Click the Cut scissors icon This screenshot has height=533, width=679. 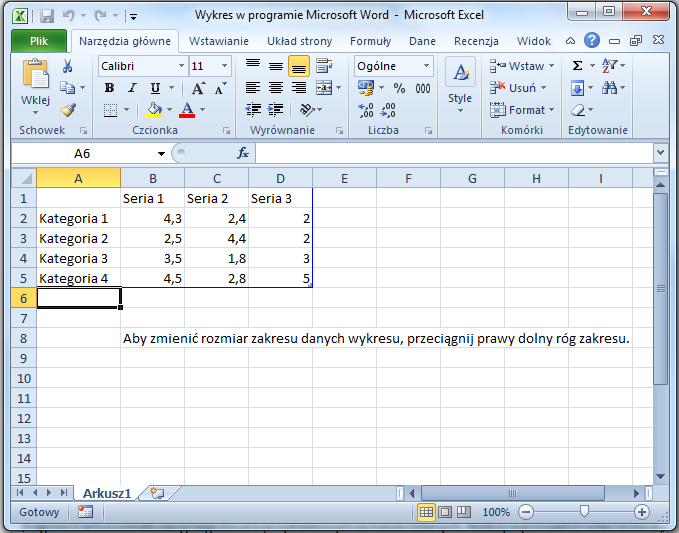[x=67, y=66]
